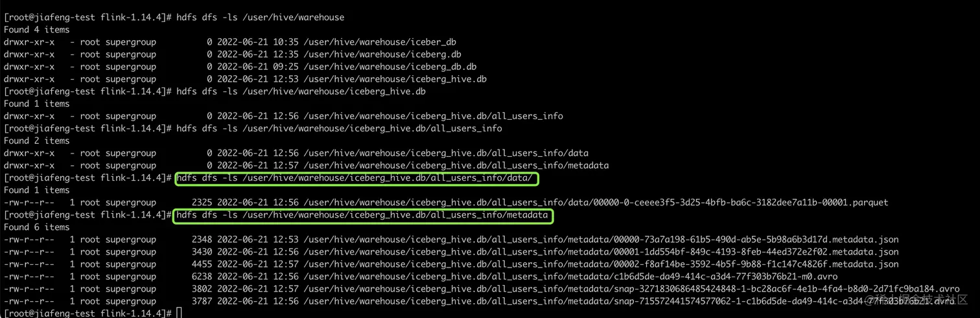This screenshot has height=318, width=980.
Task: Place cursor at the empty last shell prompt
Action: pyautogui.click(x=179, y=313)
